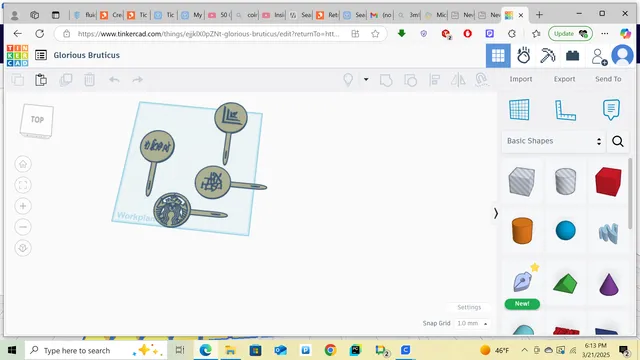Open the dropdown arrow beside the lightbulb

pyautogui.click(x=366, y=79)
